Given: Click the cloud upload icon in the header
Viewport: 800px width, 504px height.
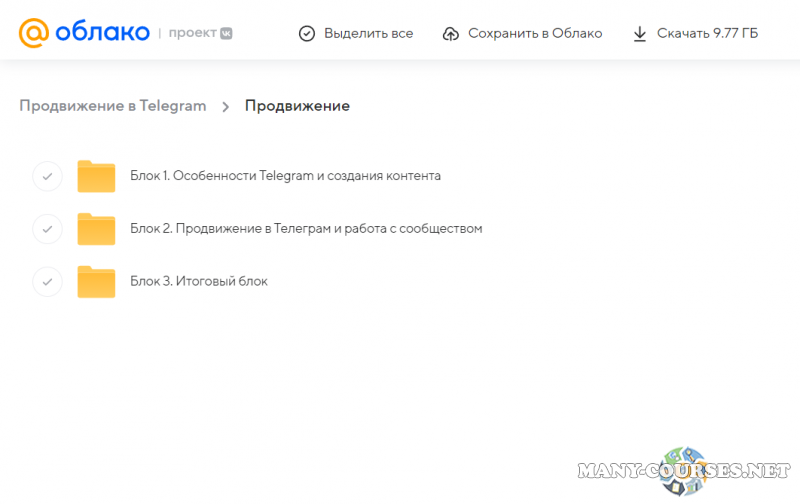Looking at the screenshot, I should 450,34.
